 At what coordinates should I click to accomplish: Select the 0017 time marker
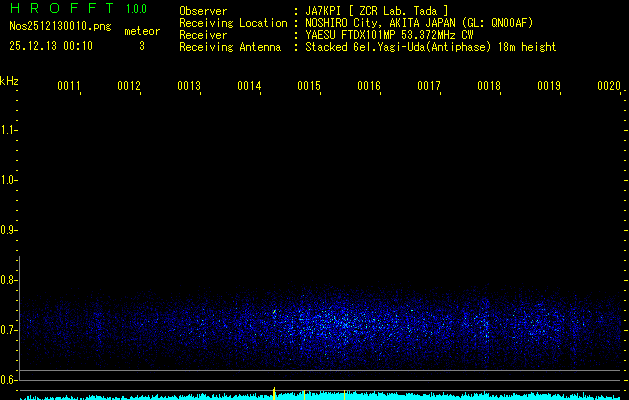click(429, 86)
